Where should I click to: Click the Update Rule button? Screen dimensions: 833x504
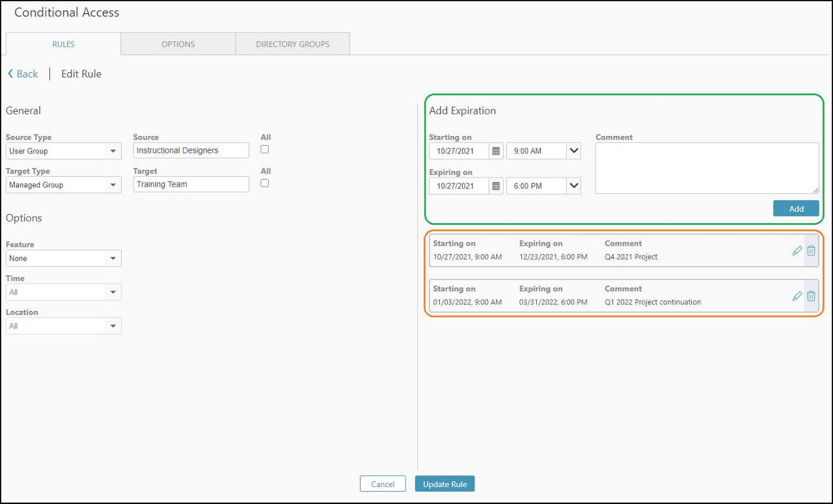coord(445,484)
